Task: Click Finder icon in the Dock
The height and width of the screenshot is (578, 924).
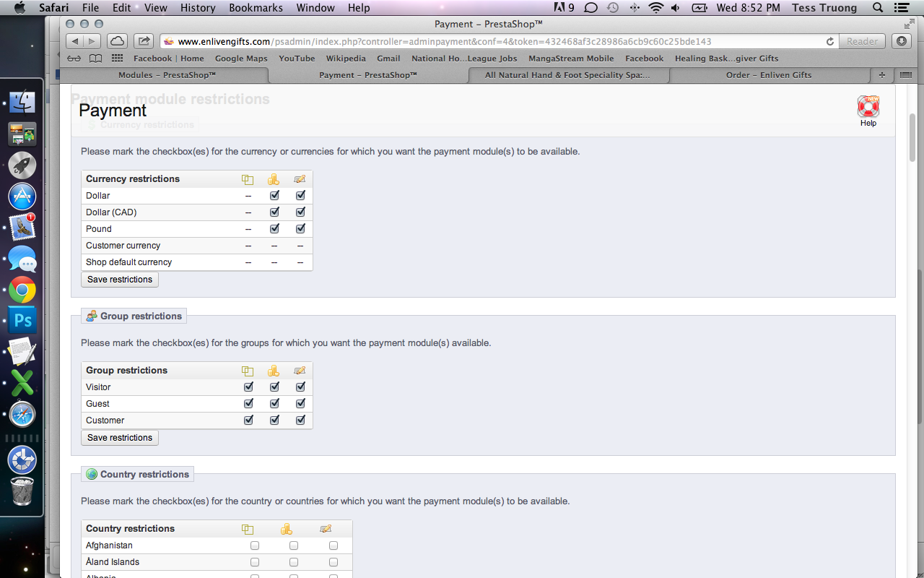Action: 22,102
